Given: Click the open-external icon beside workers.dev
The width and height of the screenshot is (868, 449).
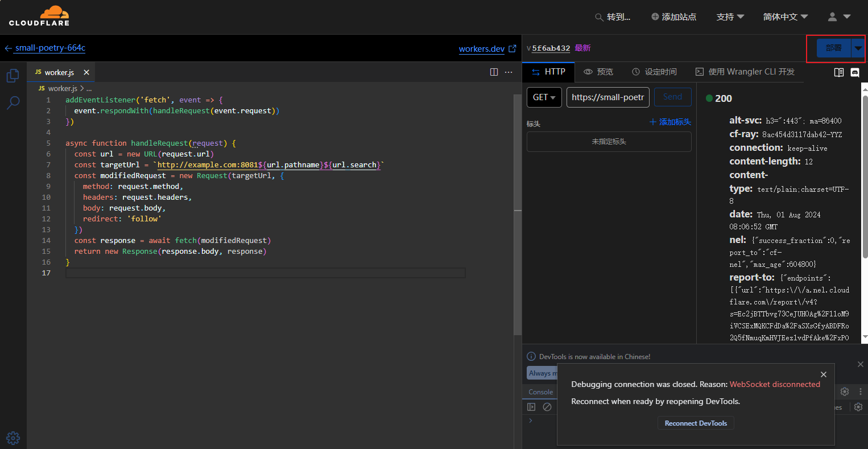Looking at the screenshot, I should point(512,49).
